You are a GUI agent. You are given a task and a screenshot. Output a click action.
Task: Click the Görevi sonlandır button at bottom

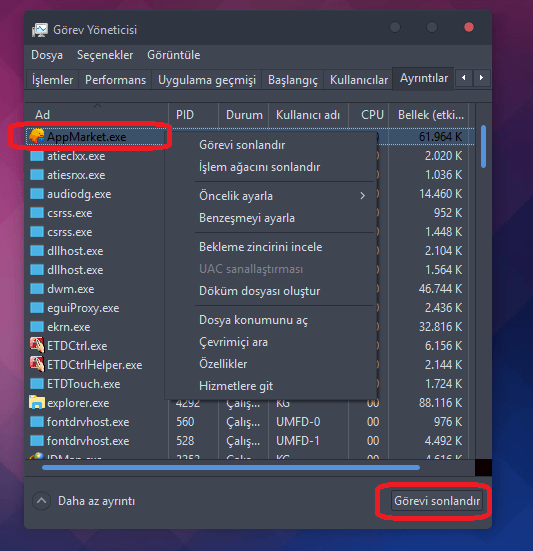(437, 501)
